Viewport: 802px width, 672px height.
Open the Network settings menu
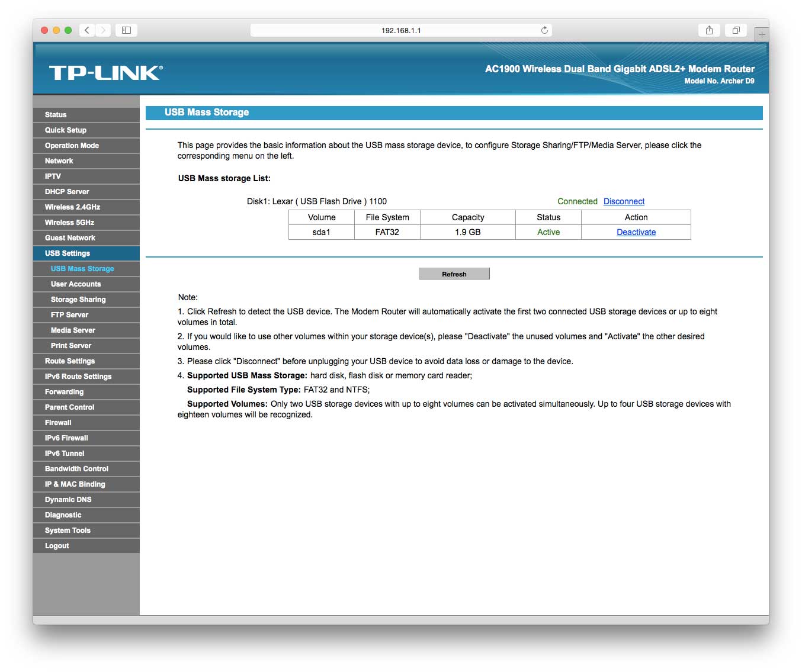coord(86,161)
